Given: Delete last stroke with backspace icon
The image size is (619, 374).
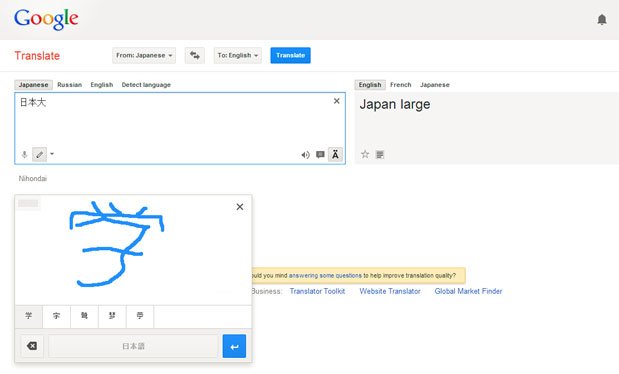Looking at the screenshot, I should coord(32,346).
